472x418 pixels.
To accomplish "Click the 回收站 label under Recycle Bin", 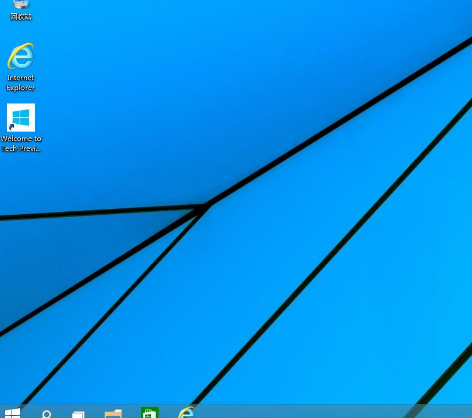I will (x=21, y=16).
